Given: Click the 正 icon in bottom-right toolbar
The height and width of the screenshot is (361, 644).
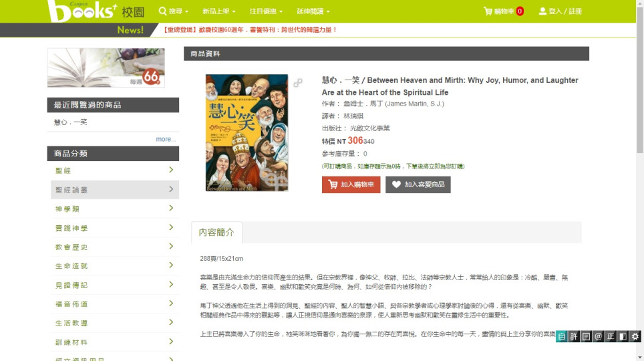Looking at the screenshot, I should click(610, 337).
